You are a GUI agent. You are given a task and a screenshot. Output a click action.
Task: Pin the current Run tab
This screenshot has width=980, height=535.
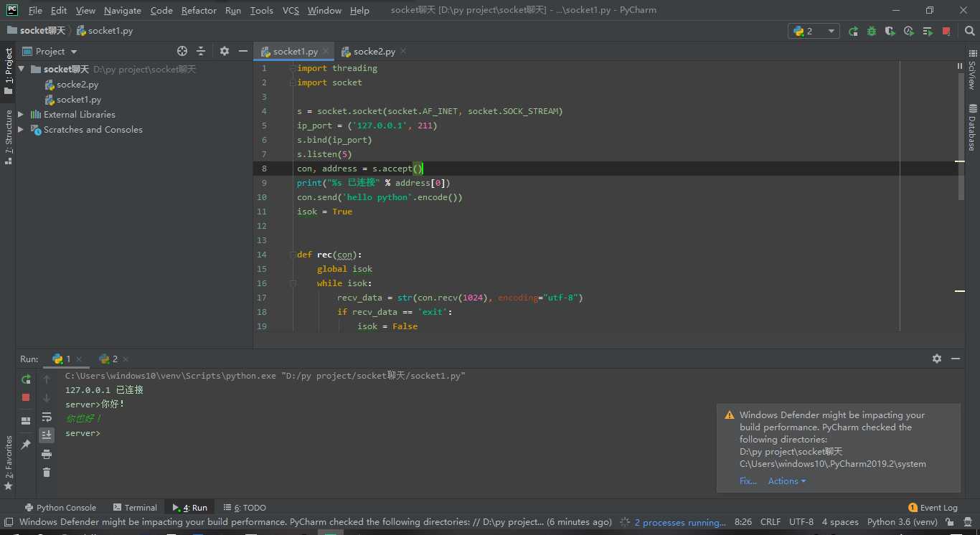coord(26,445)
